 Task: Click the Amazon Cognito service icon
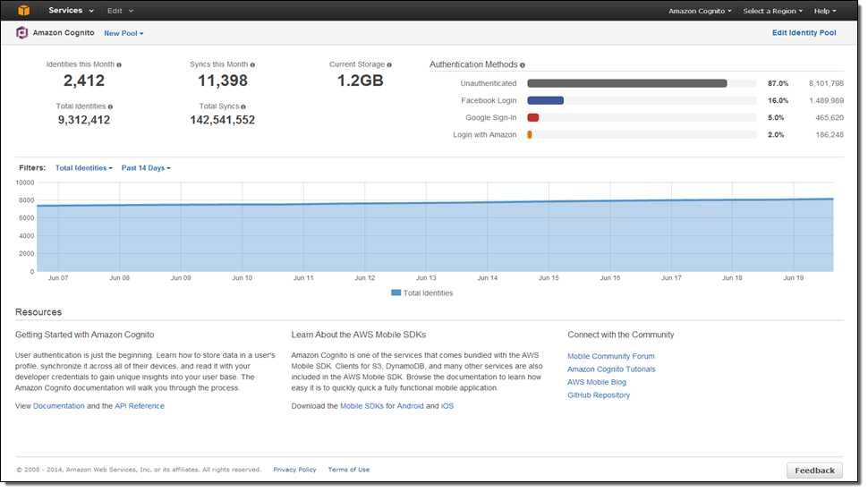[x=21, y=33]
